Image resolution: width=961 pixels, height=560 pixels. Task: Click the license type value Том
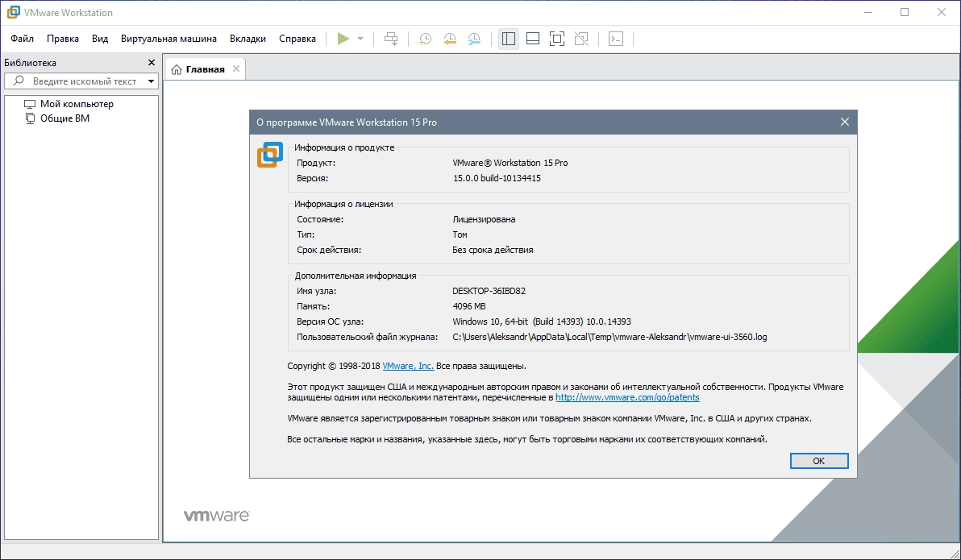point(460,234)
